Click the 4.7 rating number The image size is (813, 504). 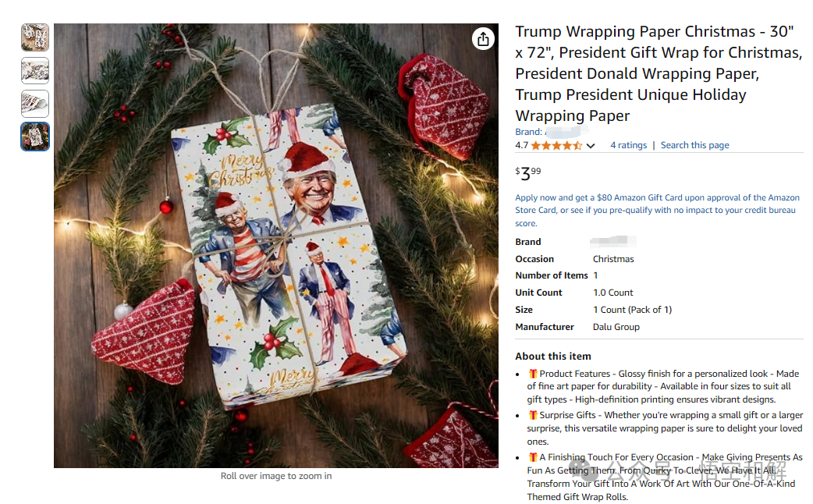point(521,145)
